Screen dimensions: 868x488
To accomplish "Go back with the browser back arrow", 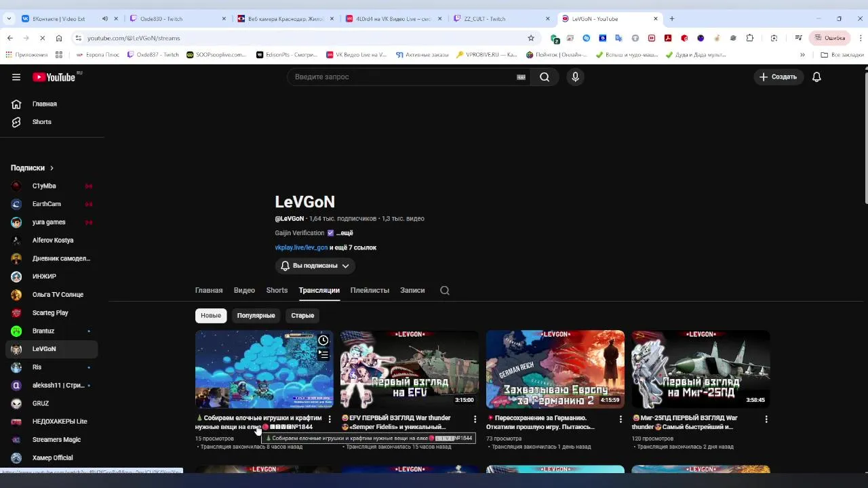I will click(x=9, y=39).
